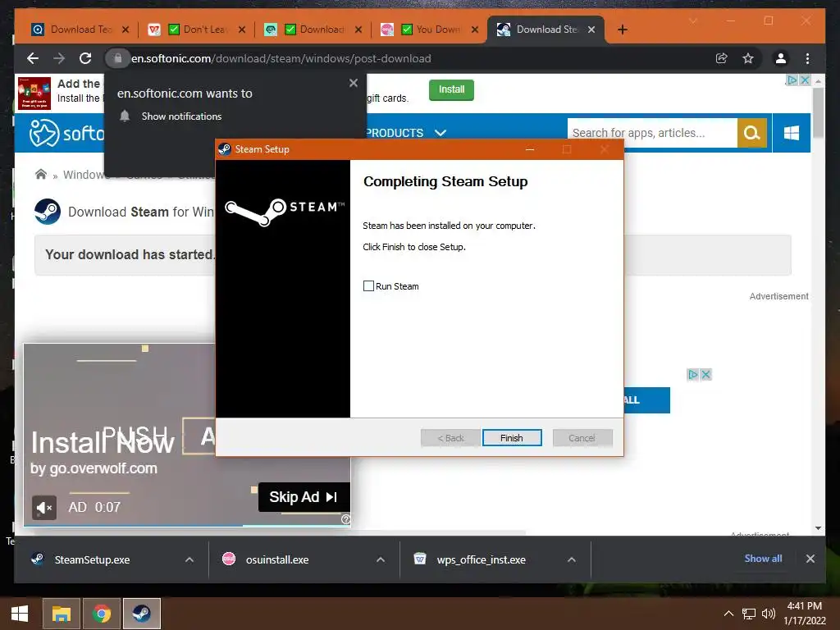Expand osuinstall.exe download options
The height and width of the screenshot is (630, 840).
pos(381,559)
